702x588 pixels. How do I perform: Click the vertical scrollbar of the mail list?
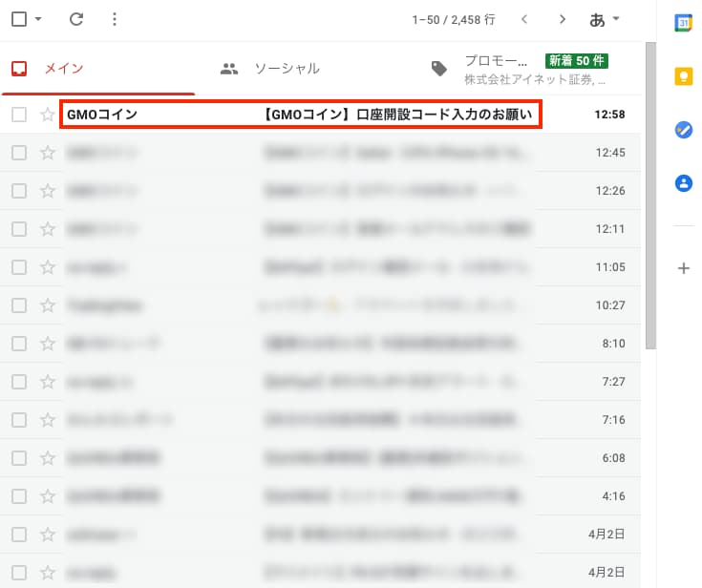651,196
